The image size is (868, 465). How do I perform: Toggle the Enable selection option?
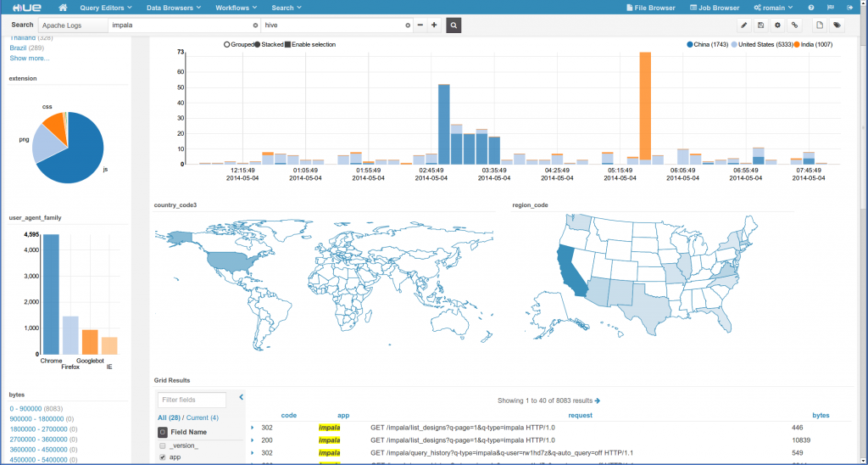coord(288,43)
